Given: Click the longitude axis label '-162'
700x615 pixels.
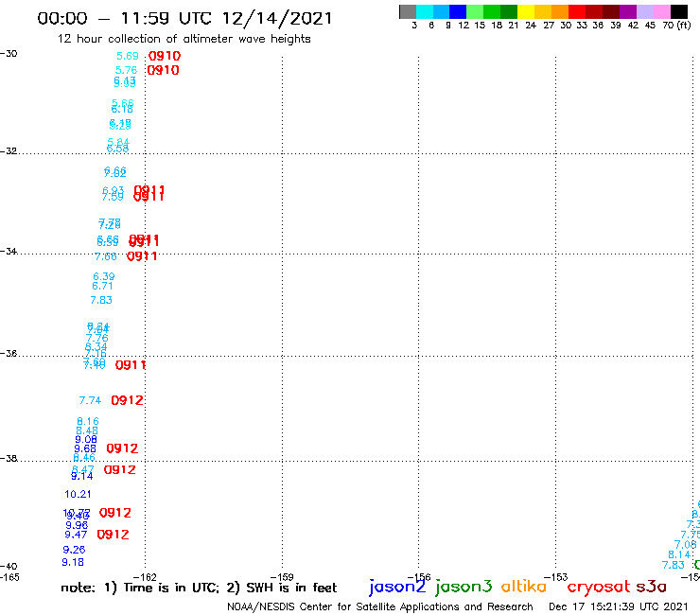Looking at the screenshot, I should pyautogui.click(x=145, y=577).
